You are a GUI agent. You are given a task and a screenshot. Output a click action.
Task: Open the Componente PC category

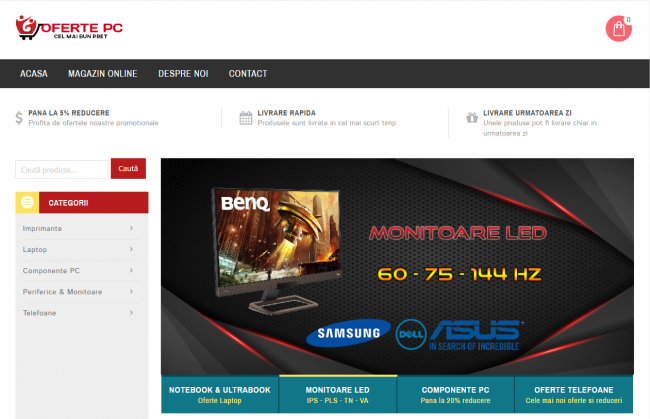51,271
